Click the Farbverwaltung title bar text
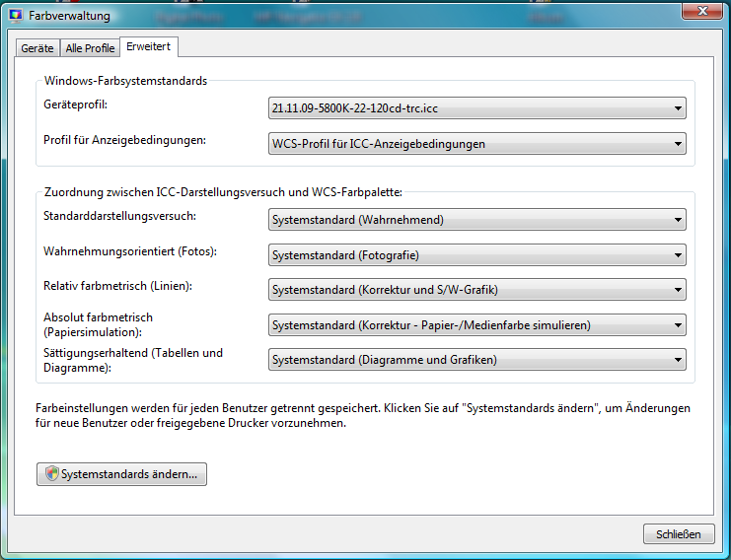Image resolution: width=731 pixels, height=560 pixels. pyautogui.click(x=69, y=16)
